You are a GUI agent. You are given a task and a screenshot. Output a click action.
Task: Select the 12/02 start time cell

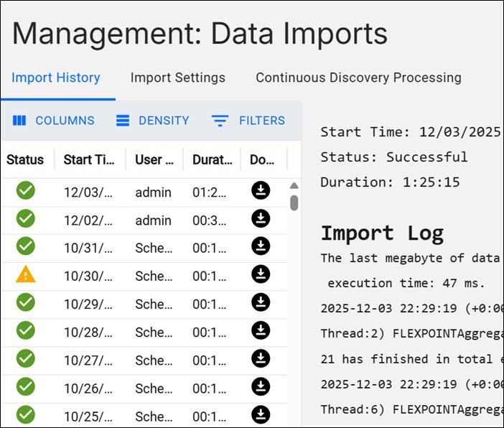(x=88, y=220)
